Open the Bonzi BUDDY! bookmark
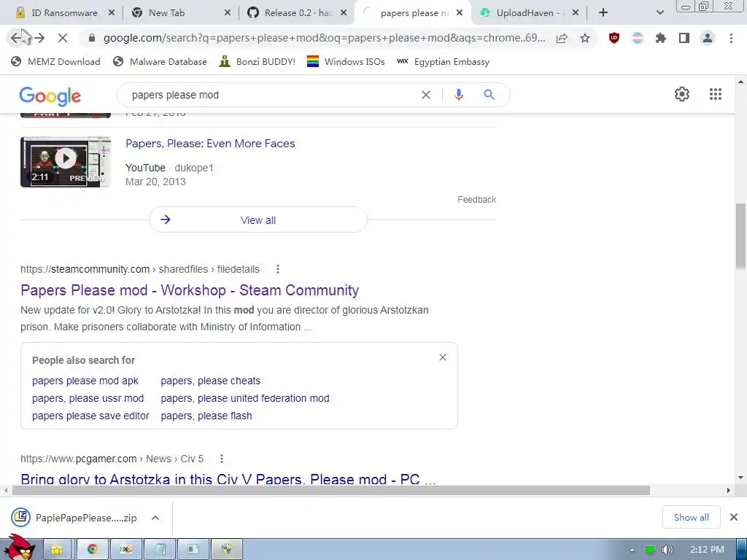Image resolution: width=747 pixels, height=560 pixels. (x=258, y=61)
